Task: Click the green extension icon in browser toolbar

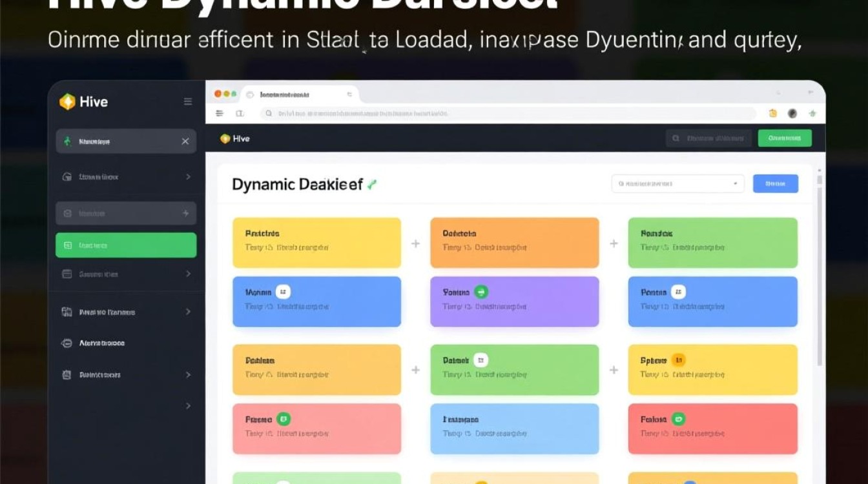Action: (812, 113)
